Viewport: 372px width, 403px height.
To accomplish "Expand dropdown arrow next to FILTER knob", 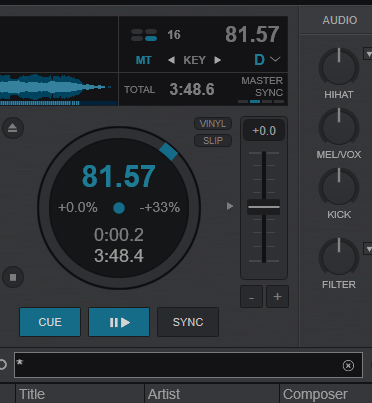I will (x=368, y=249).
